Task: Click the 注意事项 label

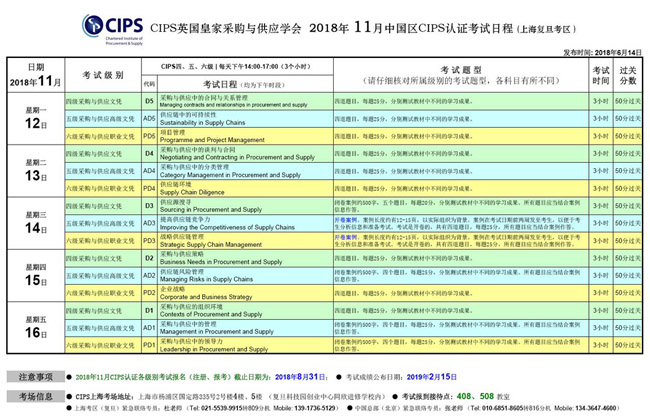Action: [36, 376]
